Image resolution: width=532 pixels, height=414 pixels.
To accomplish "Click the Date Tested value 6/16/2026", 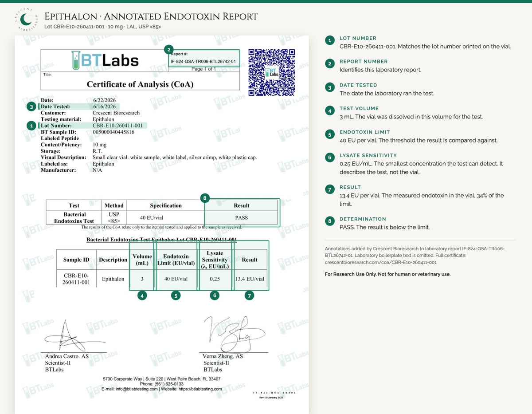I will point(104,106).
